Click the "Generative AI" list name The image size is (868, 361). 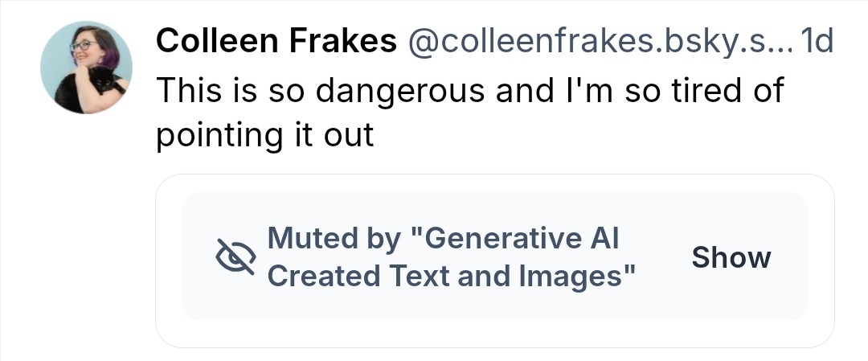522,239
